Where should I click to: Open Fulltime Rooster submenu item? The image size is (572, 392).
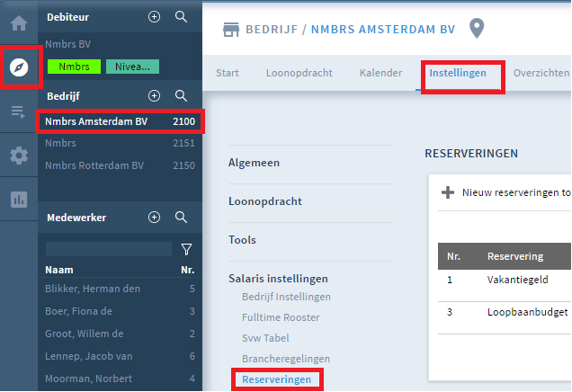281,317
